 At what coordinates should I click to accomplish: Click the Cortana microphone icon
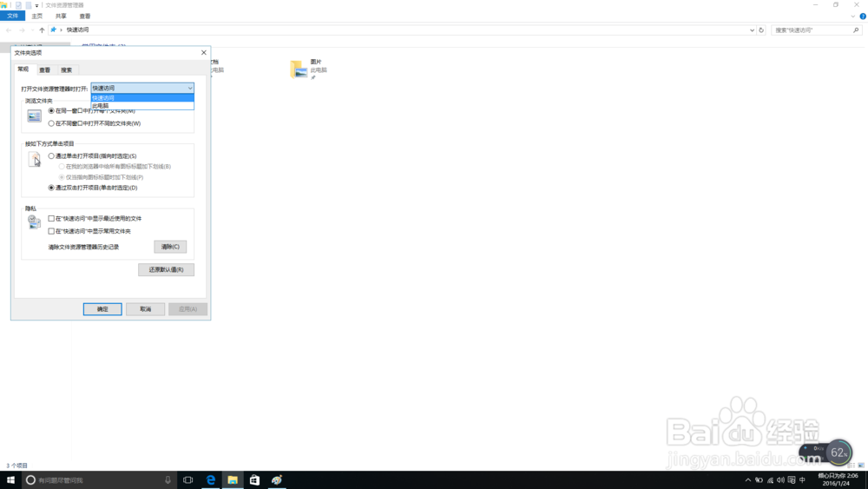(x=168, y=480)
